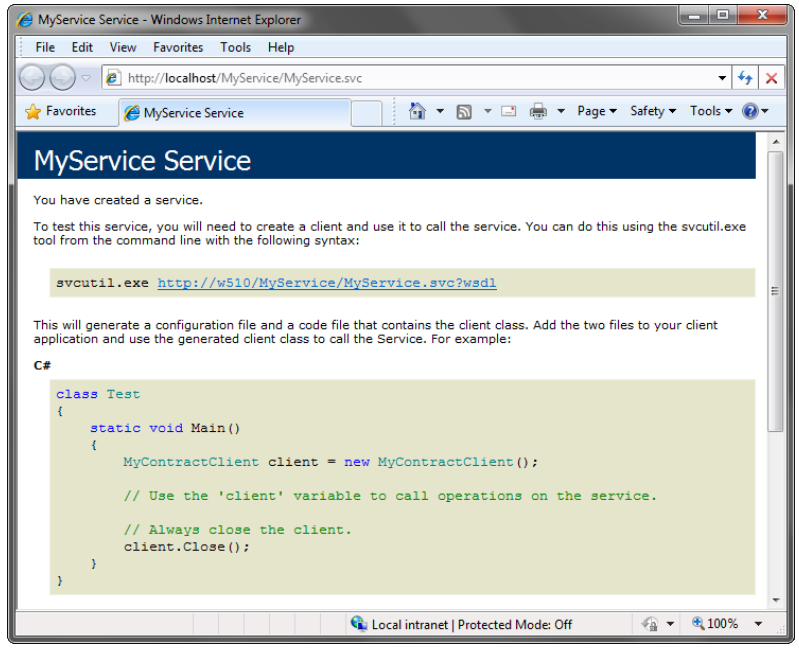The width and height of the screenshot is (799, 649).
Task: Open the File menu
Action: click(x=45, y=47)
